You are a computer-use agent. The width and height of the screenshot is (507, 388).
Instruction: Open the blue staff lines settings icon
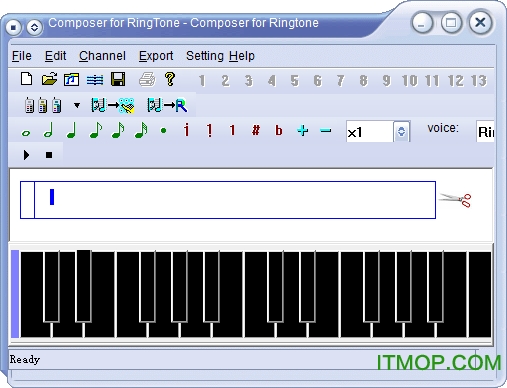95,80
